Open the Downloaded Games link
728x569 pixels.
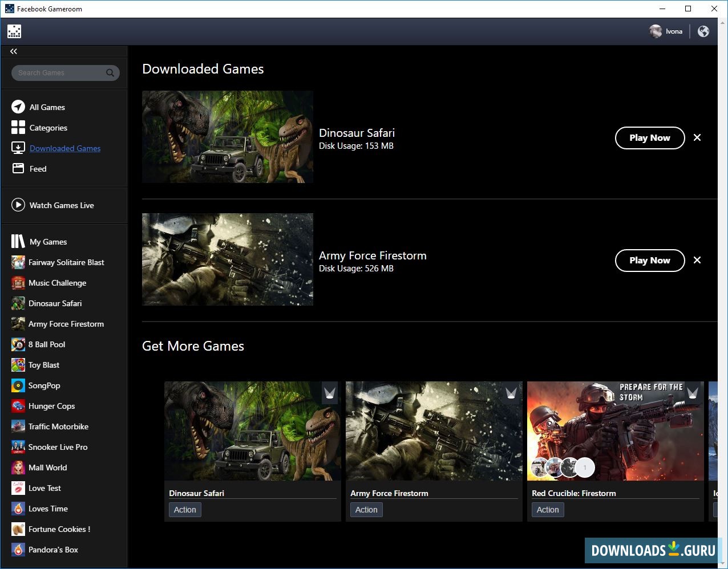[65, 148]
